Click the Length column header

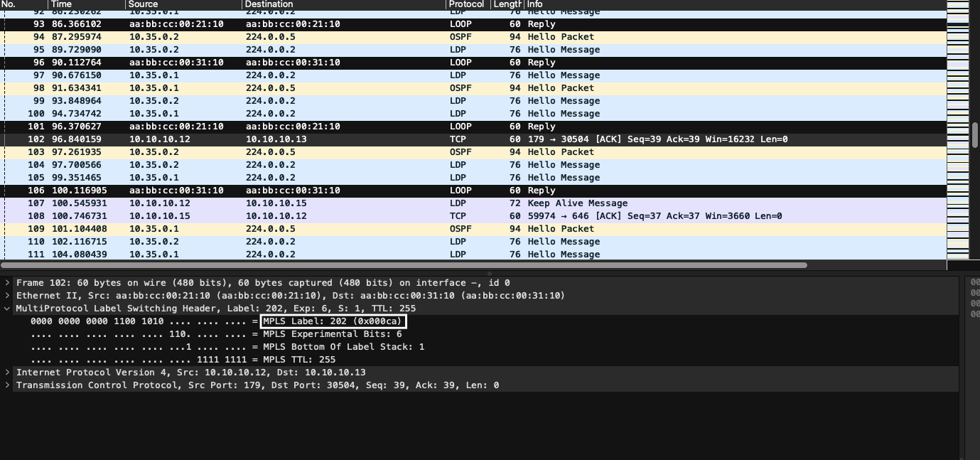point(505,4)
